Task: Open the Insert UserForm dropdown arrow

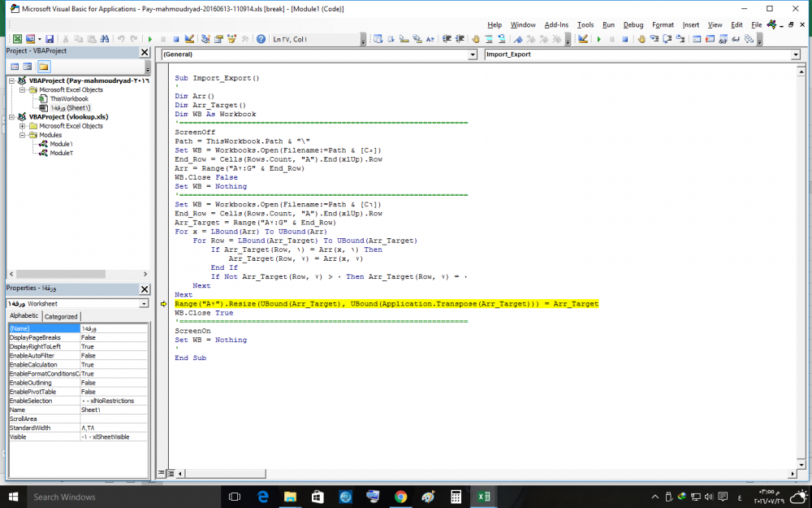Action: (39, 39)
